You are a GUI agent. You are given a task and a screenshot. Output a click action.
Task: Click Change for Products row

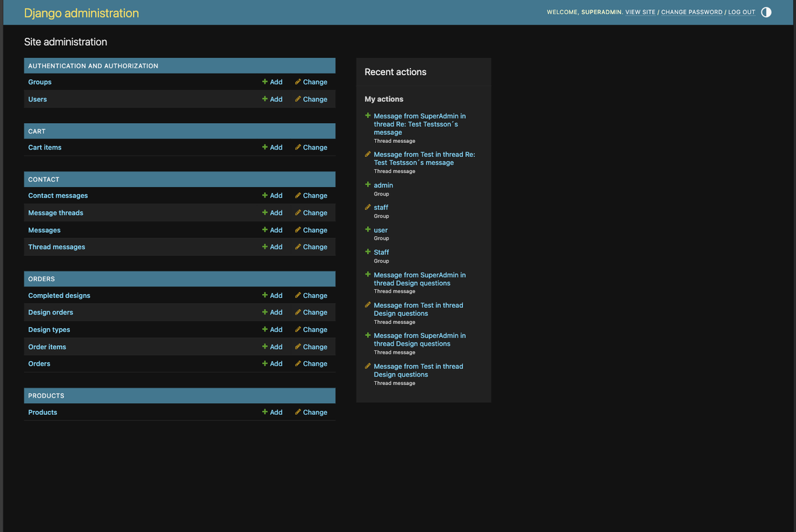click(311, 413)
